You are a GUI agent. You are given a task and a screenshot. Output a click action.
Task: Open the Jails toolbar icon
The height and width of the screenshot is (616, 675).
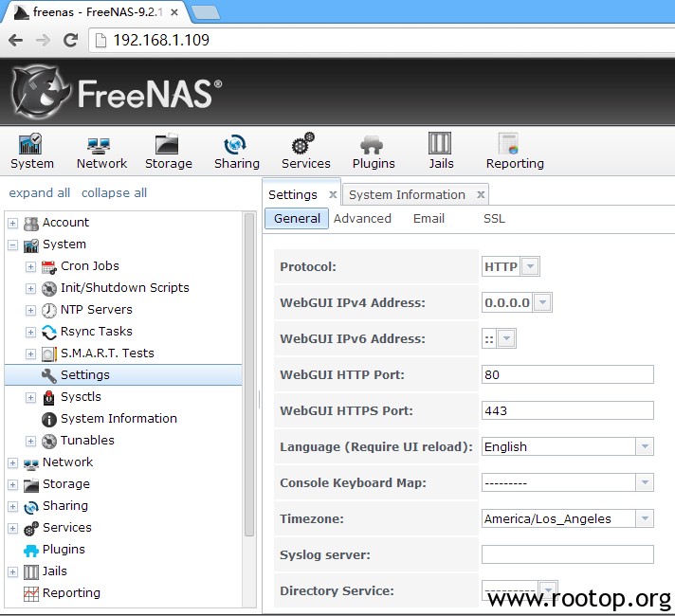441,151
